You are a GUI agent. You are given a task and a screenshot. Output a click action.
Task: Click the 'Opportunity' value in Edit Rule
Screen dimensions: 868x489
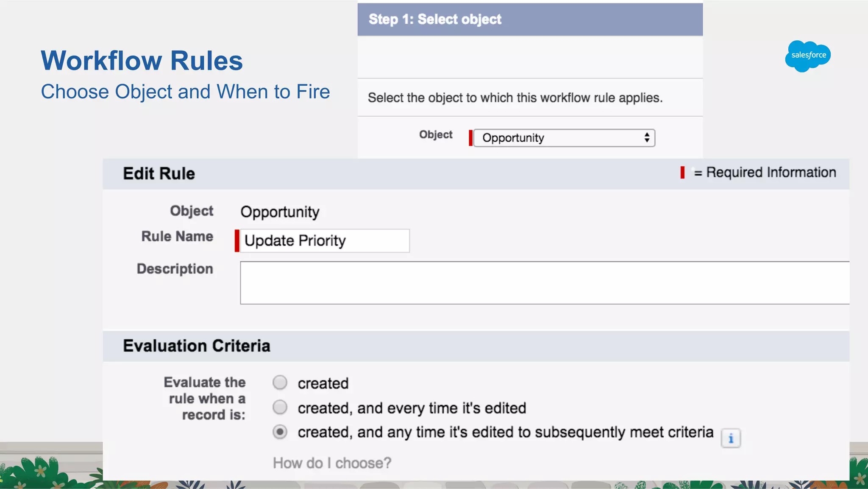[x=280, y=212]
